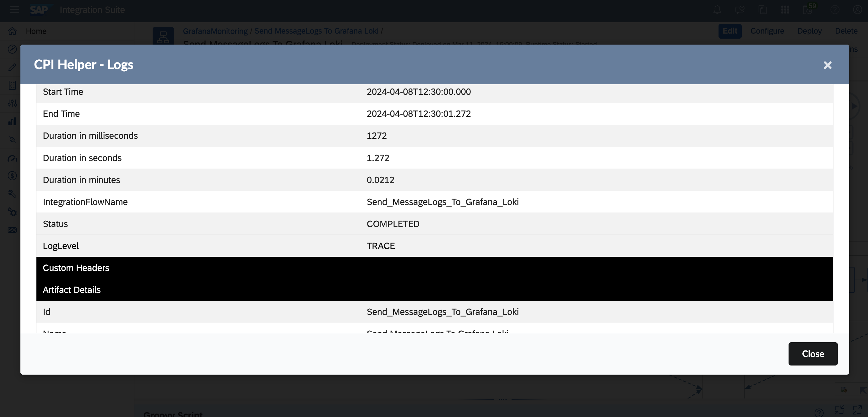This screenshot has height=417, width=868.
Task: Open the feedback smiley chat icon
Action: click(x=740, y=10)
